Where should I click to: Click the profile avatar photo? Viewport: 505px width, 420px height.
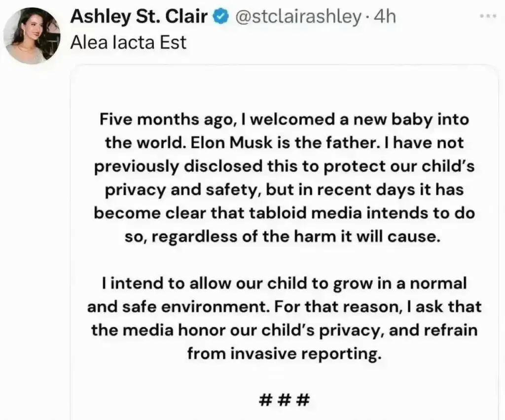33,35
